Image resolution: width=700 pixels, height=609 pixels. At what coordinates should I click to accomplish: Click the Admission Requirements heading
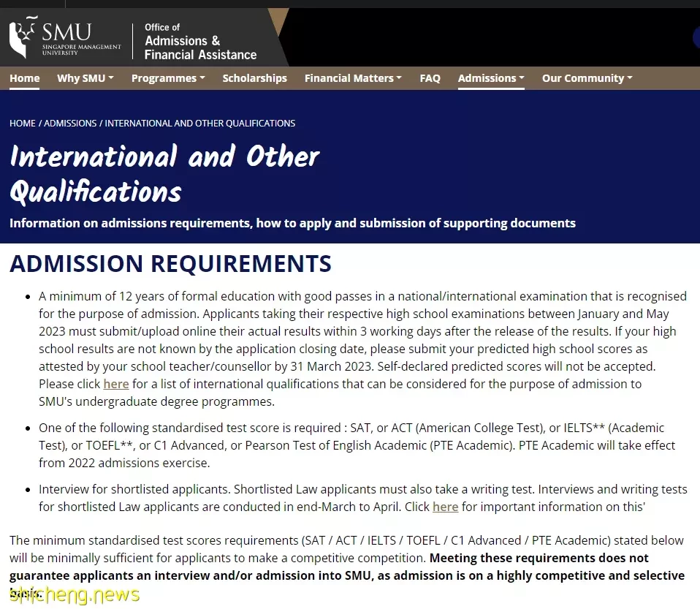170,263
